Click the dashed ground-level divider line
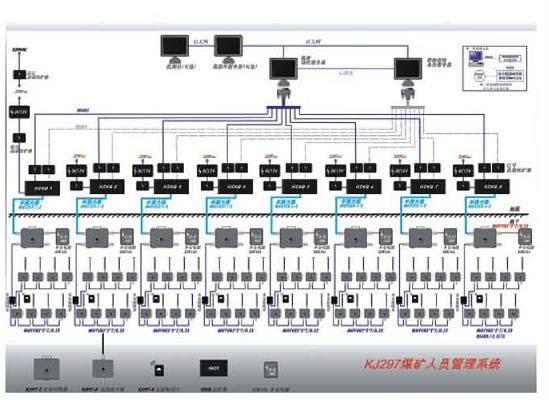The image size is (549, 400). tap(269, 215)
